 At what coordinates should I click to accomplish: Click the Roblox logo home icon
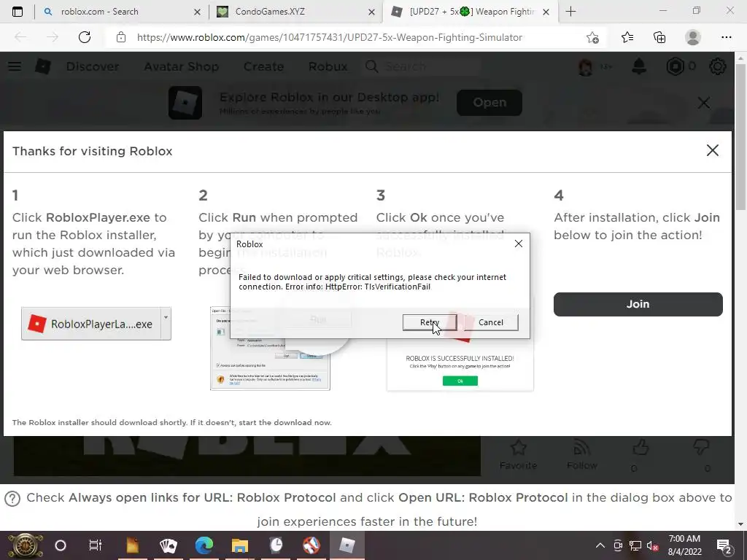[43, 66]
